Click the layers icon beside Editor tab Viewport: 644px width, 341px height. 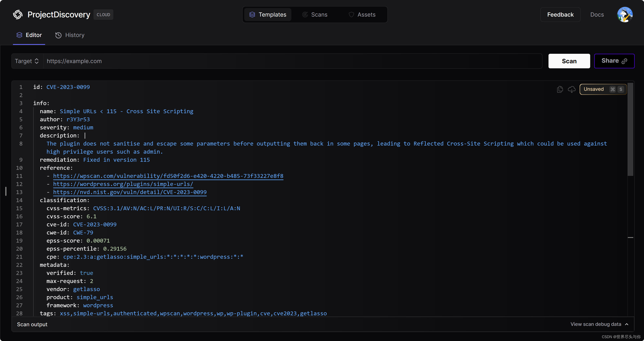(x=19, y=35)
